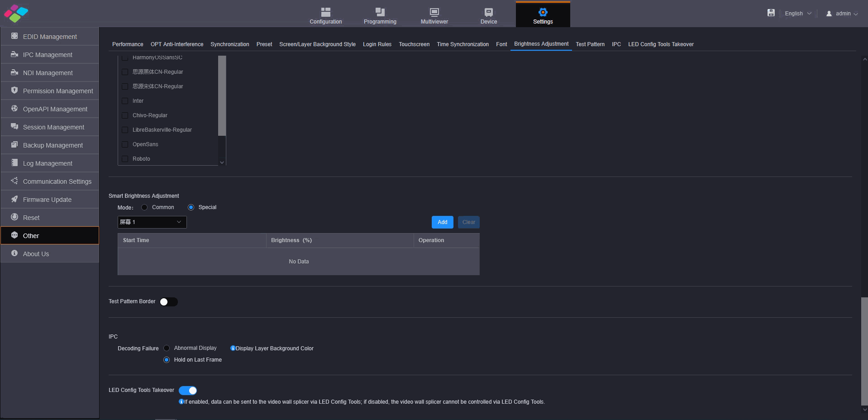Click the Reset sidebar icon
Viewport: 868px width, 420px height.
point(14,217)
